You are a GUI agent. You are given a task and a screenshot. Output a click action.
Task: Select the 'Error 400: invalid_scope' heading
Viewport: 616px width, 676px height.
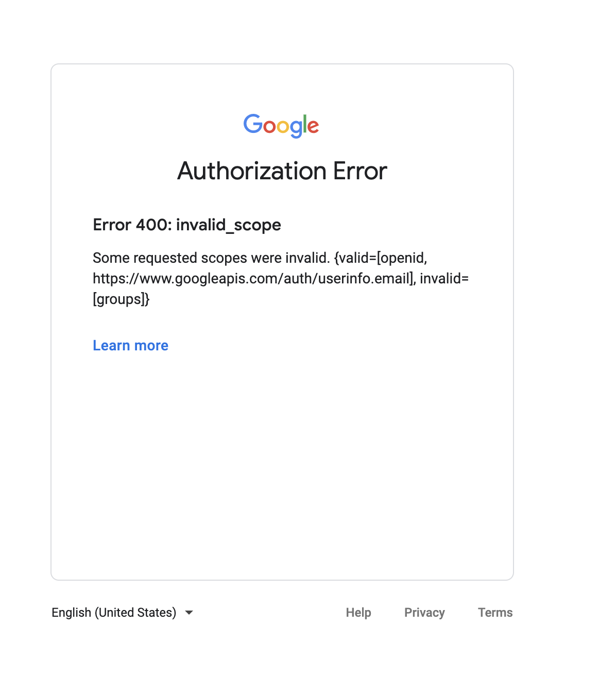(186, 225)
